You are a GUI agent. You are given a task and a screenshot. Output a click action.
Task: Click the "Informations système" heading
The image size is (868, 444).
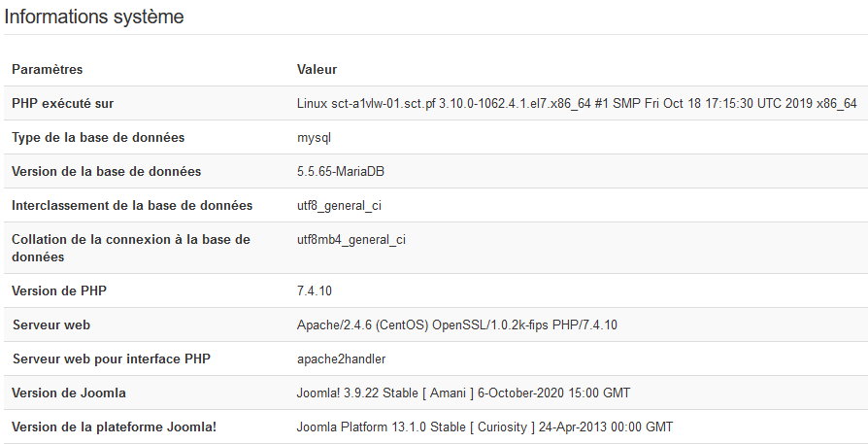click(94, 17)
